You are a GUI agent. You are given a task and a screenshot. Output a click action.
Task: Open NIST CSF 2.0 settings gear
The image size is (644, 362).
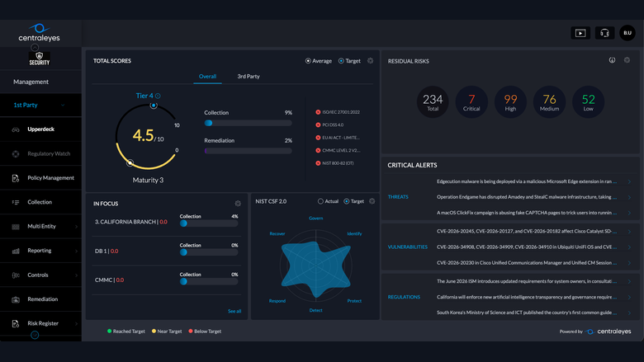pyautogui.click(x=372, y=201)
